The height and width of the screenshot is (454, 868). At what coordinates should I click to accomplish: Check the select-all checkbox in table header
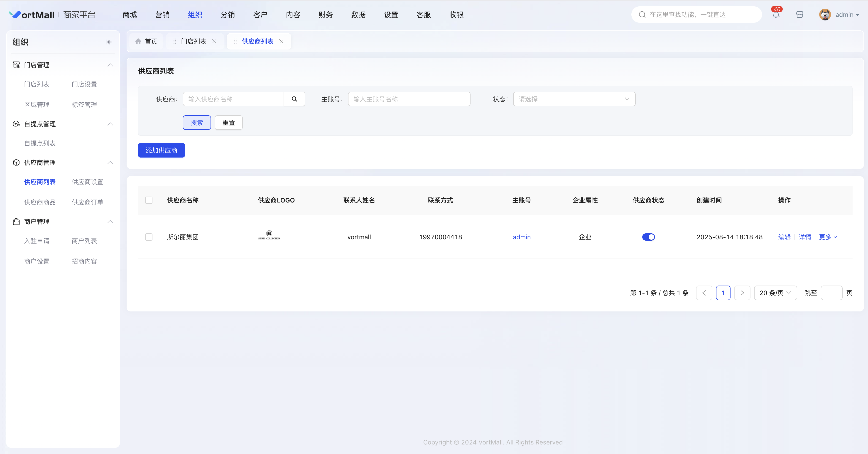149,200
